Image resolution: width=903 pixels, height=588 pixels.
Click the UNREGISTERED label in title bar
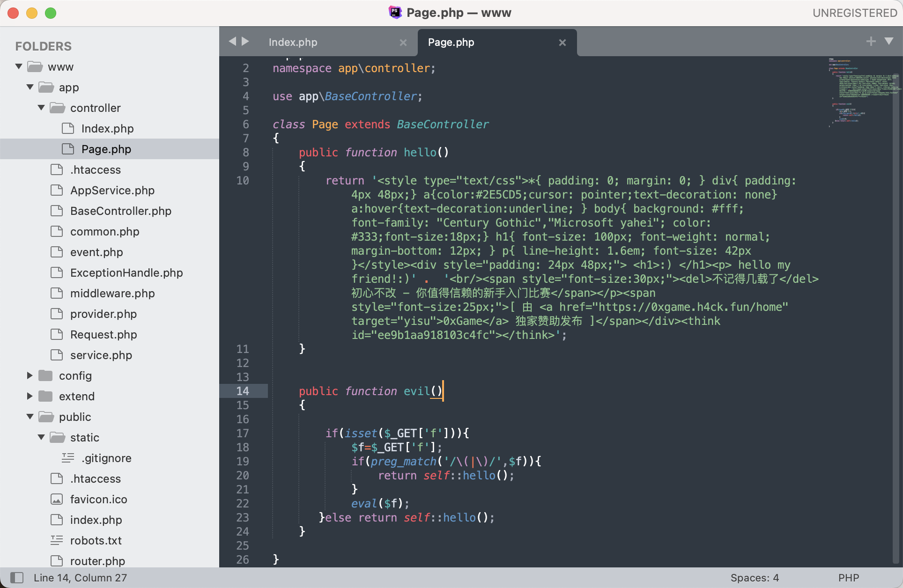point(855,13)
